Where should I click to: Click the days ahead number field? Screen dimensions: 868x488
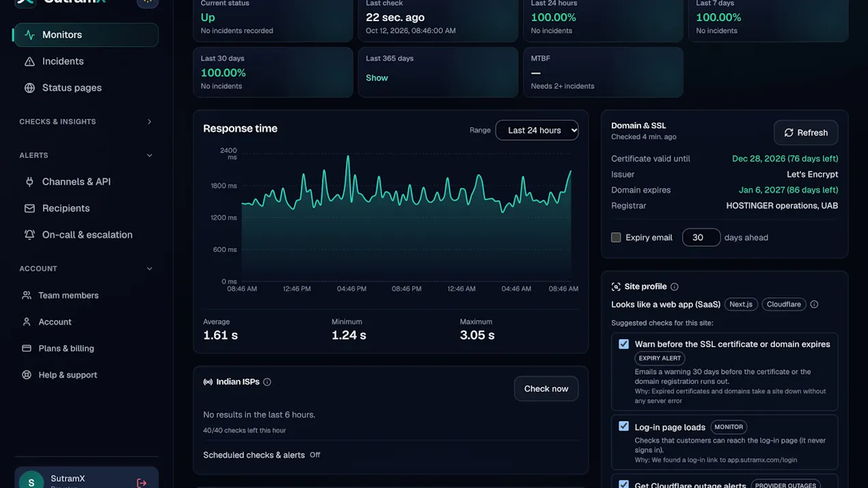coord(701,238)
